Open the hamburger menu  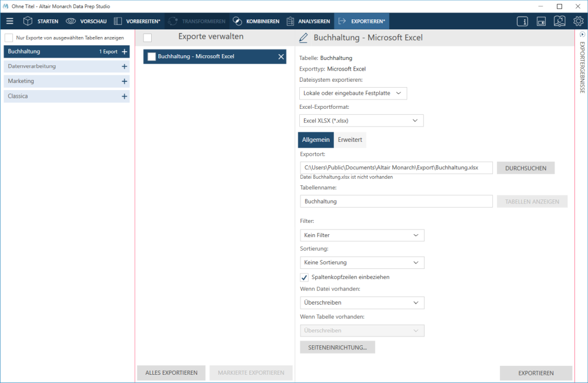tap(10, 21)
